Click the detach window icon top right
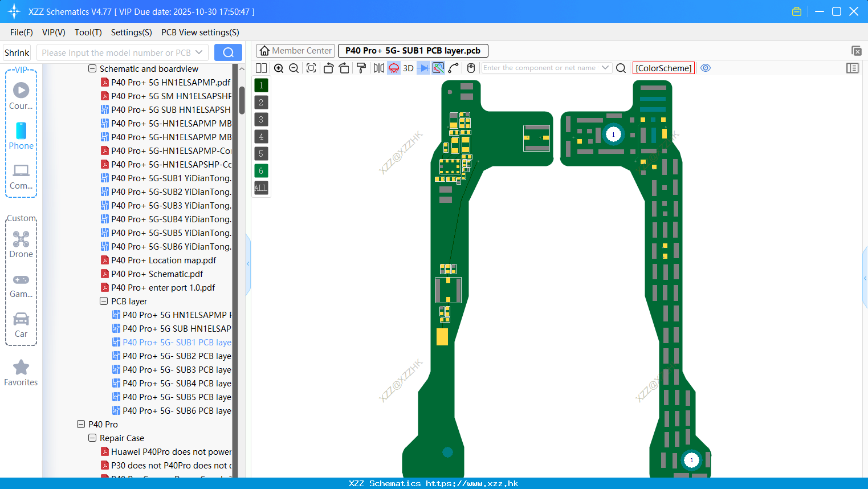The width and height of the screenshot is (868, 489). tap(856, 51)
